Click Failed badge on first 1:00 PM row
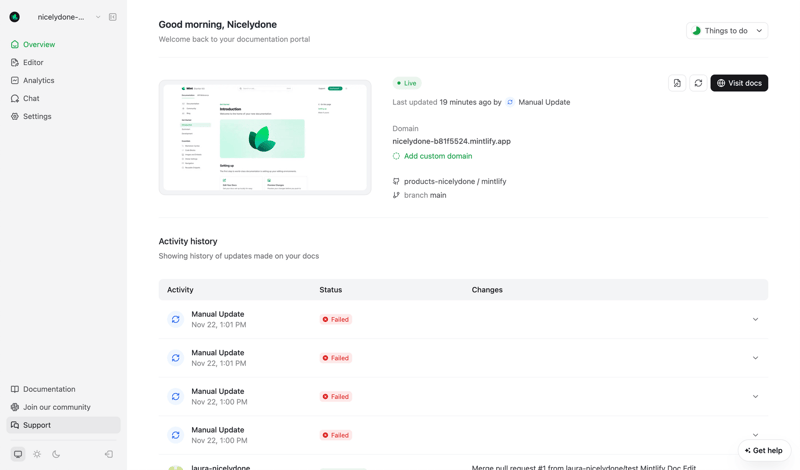 coord(335,397)
